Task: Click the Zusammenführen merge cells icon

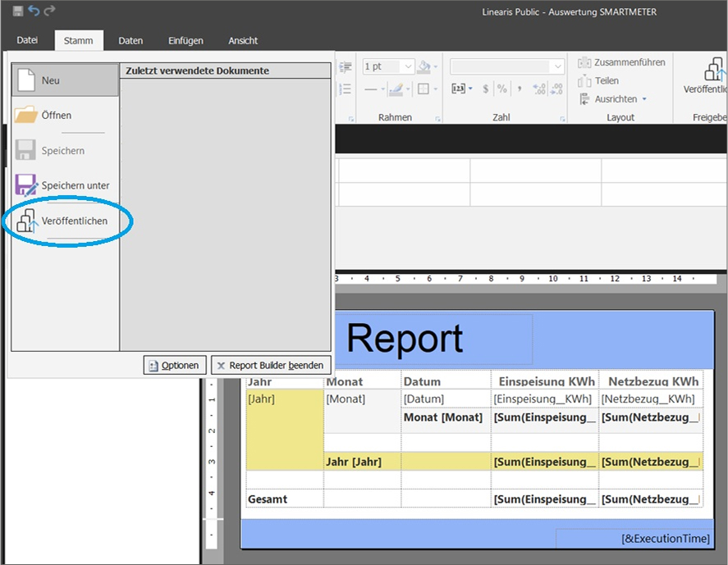Action: (x=584, y=62)
